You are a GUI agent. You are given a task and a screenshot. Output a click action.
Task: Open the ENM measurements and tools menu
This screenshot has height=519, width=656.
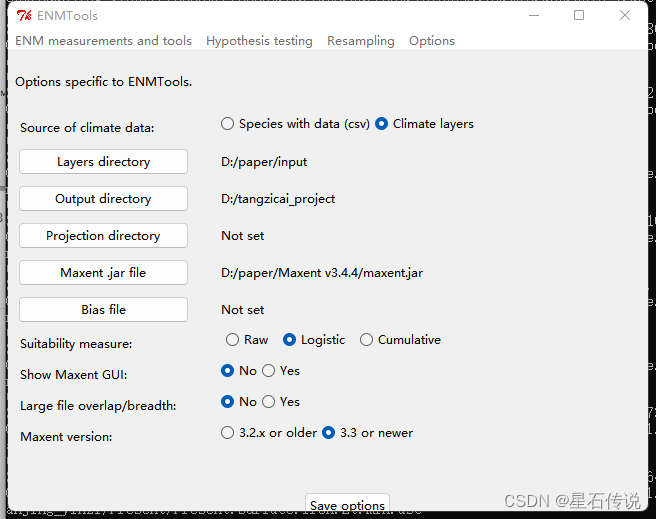(103, 41)
